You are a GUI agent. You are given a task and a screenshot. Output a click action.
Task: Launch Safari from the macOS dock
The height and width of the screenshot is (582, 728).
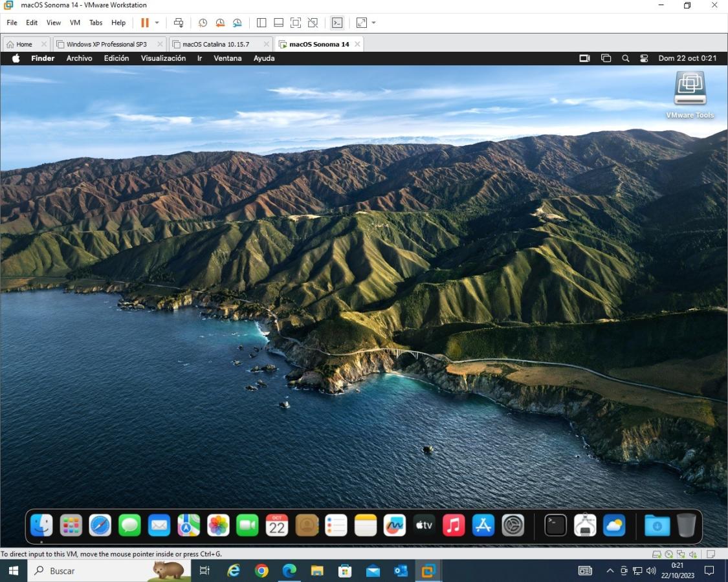pos(100,525)
